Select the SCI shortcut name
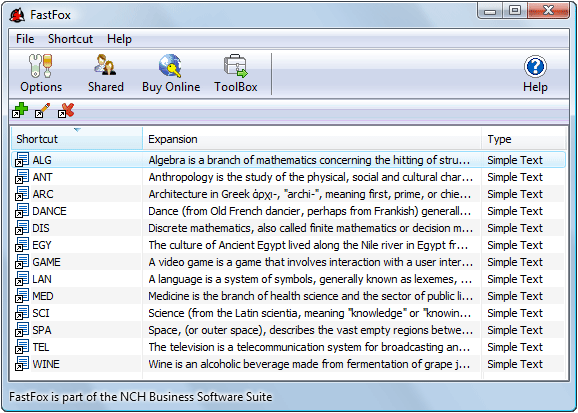The image size is (578, 413). (41, 313)
